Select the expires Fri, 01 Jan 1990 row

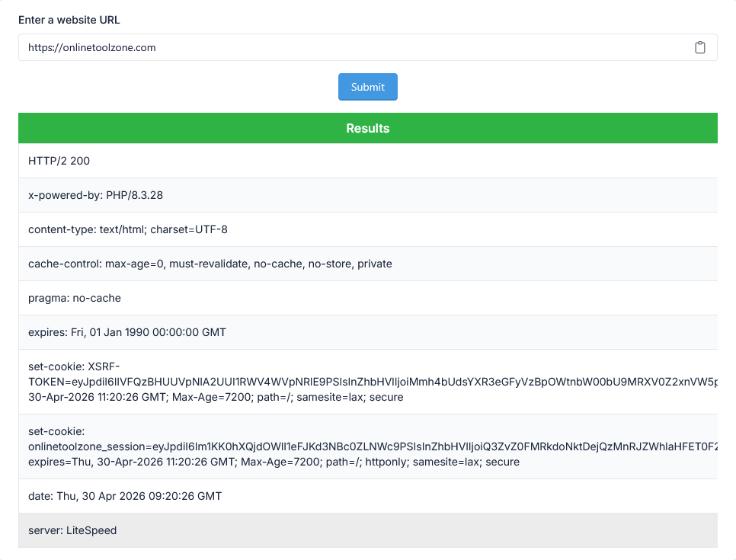pos(367,332)
